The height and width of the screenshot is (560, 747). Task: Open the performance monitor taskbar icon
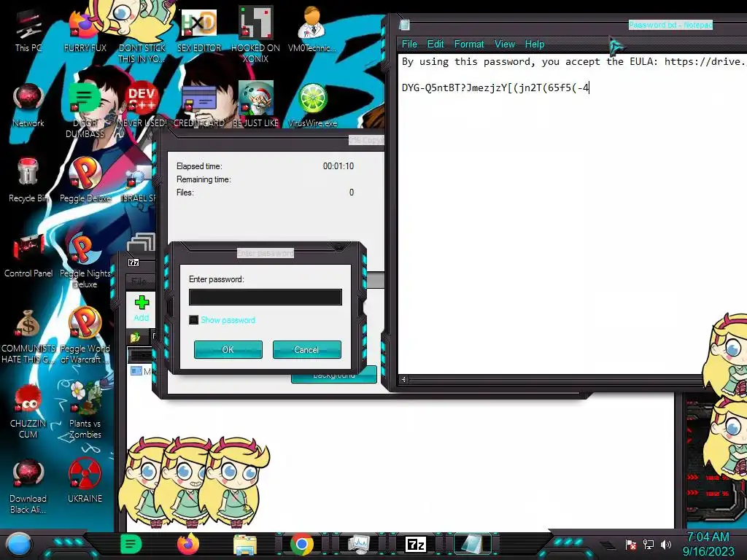358,544
